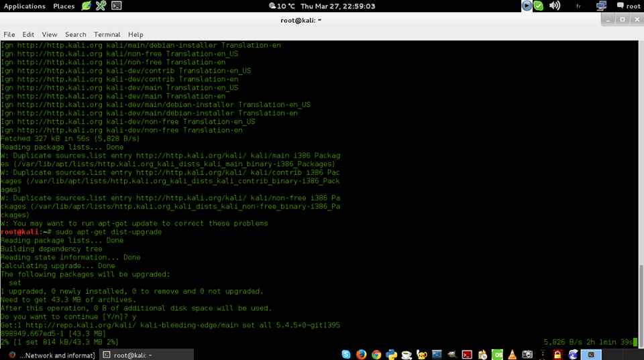Image resolution: width=644 pixels, height=360 pixels.
Task: Click 'Calculating upgrade... Done' line
Action: pos(58,266)
